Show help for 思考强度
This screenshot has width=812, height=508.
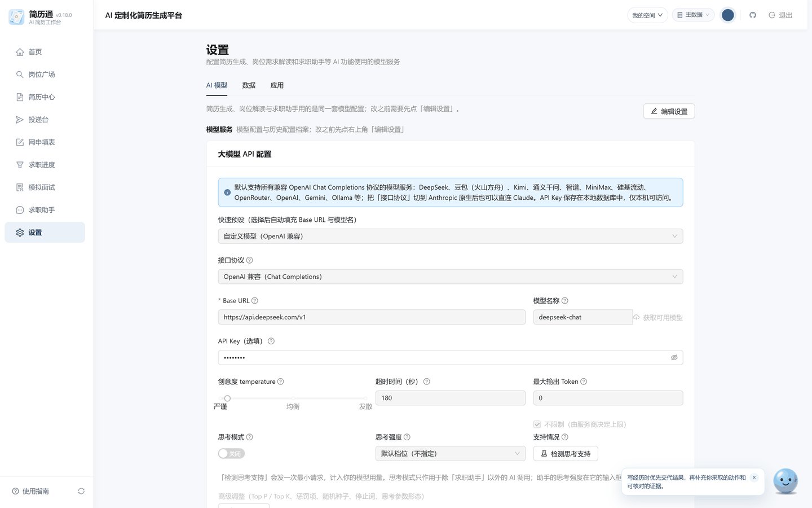pyautogui.click(x=407, y=437)
